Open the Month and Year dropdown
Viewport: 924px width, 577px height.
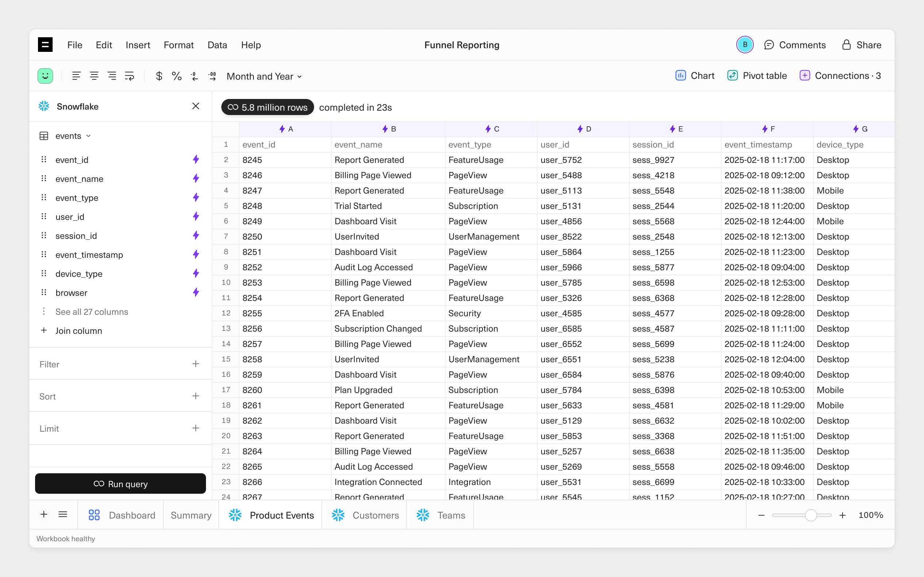pos(264,76)
